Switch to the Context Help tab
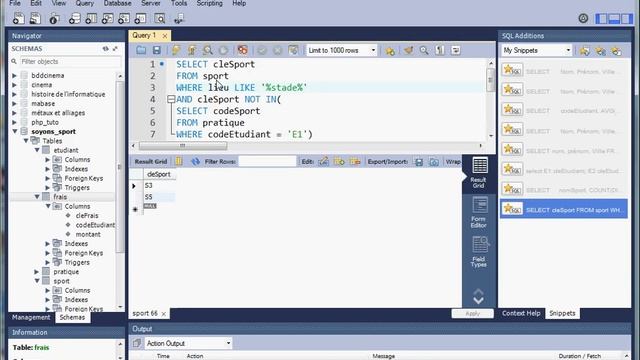This screenshot has height=360, width=640. 521,313
